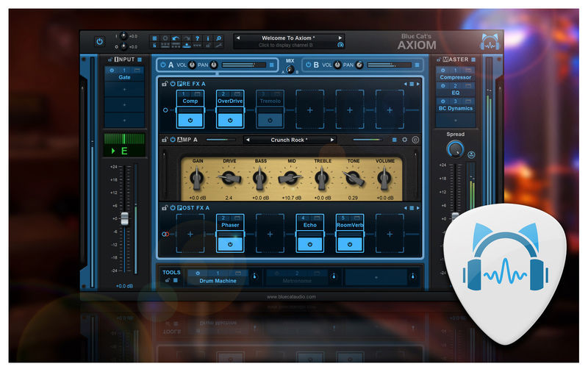Open the INPUT section menu icon
Screen dimensions: 588x372
tap(140, 60)
